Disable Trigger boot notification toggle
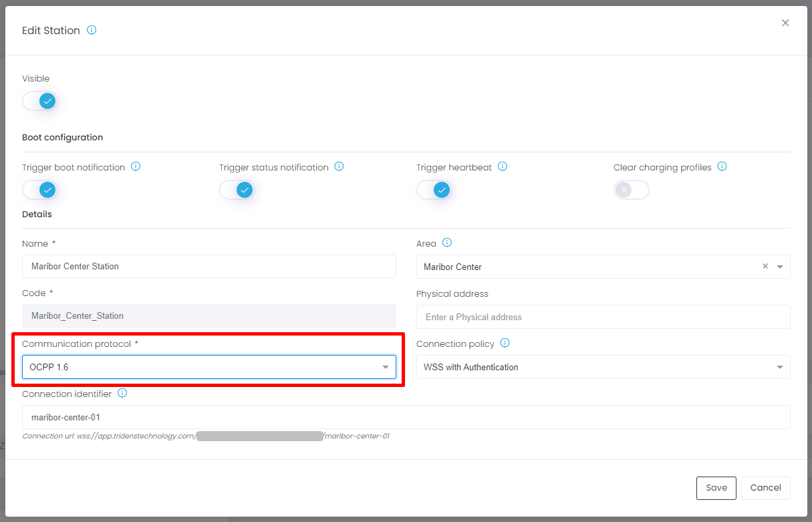The width and height of the screenshot is (812, 522). tap(39, 190)
